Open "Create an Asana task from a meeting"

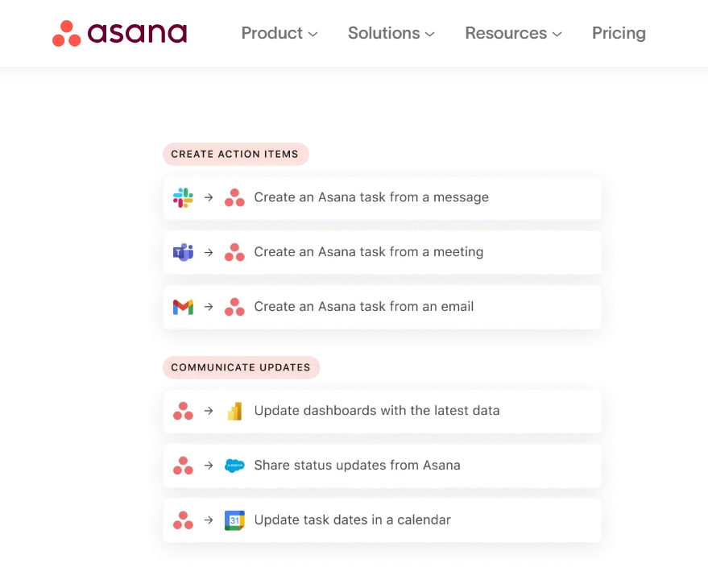click(369, 252)
